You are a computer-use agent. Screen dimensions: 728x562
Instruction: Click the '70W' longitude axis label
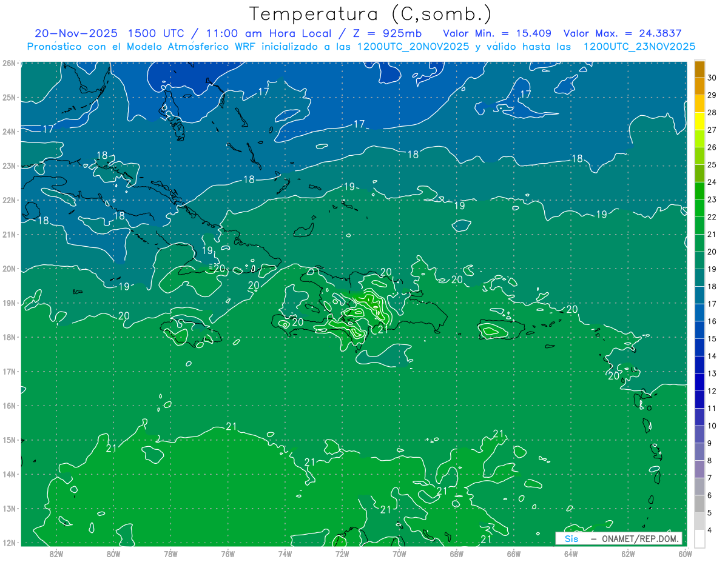399,553
